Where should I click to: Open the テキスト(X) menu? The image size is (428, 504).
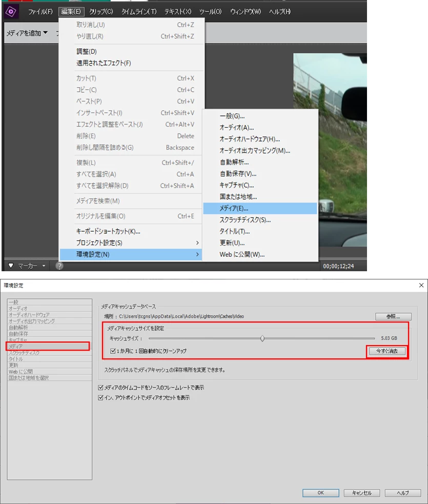tap(178, 12)
